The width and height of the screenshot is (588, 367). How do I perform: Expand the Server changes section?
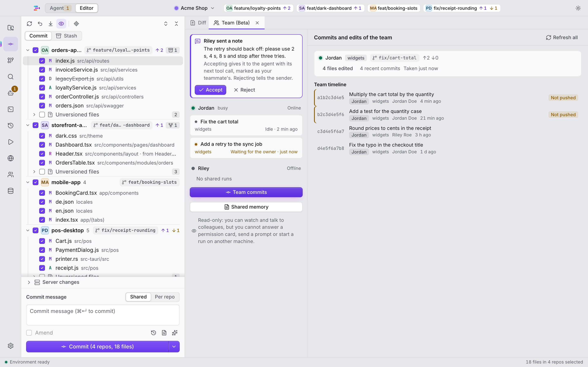pyautogui.click(x=29, y=282)
